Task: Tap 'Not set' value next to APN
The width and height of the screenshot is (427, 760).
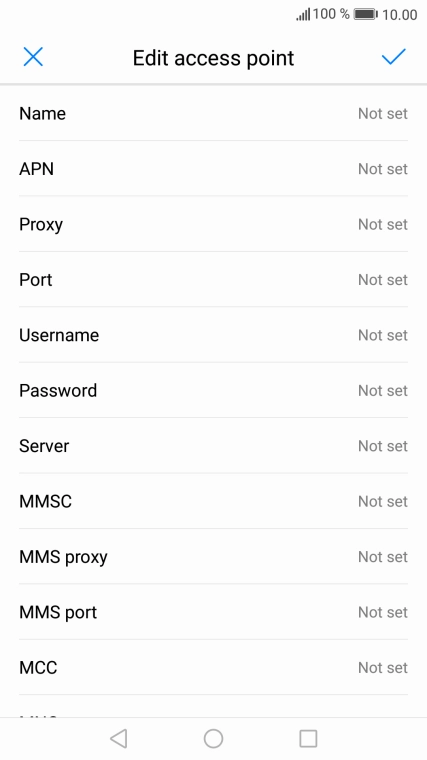Action: [383, 169]
